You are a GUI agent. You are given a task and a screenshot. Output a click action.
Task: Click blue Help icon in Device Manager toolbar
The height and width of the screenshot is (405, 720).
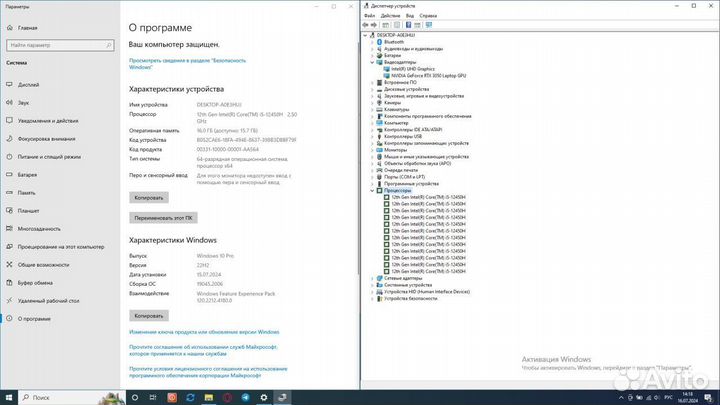(408, 25)
